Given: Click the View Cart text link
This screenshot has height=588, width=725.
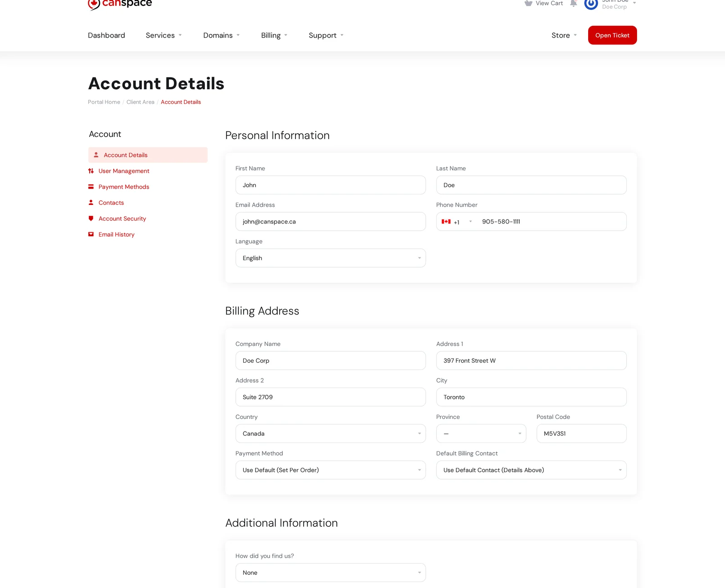Looking at the screenshot, I should point(549,3).
